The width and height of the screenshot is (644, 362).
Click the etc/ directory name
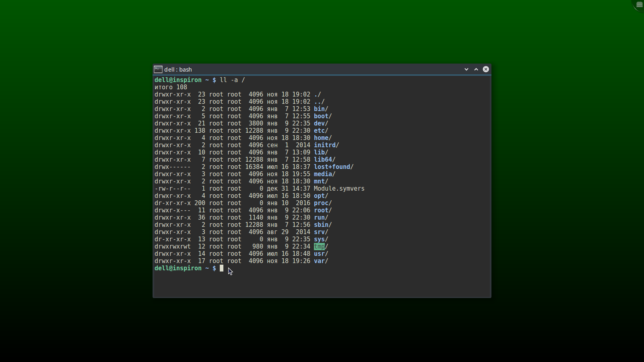pyautogui.click(x=321, y=131)
